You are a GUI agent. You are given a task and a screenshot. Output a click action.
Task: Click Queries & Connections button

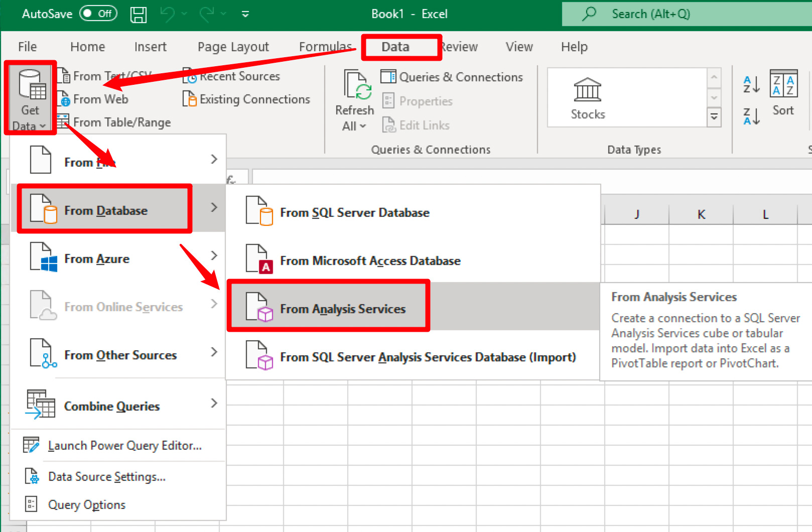pyautogui.click(x=452, y=77)
